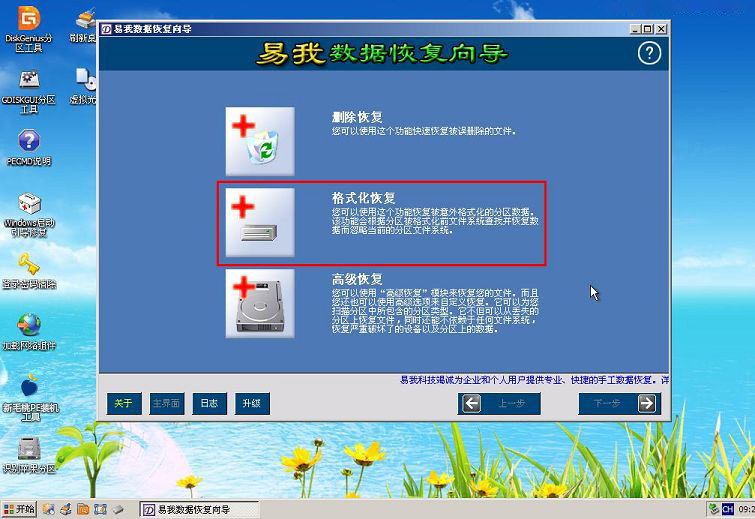Image resolution: width=755 pixels, height=519 pixels.
Task: Open the 识别苹果分区 desktop icon
Action: tap(29, 455)
